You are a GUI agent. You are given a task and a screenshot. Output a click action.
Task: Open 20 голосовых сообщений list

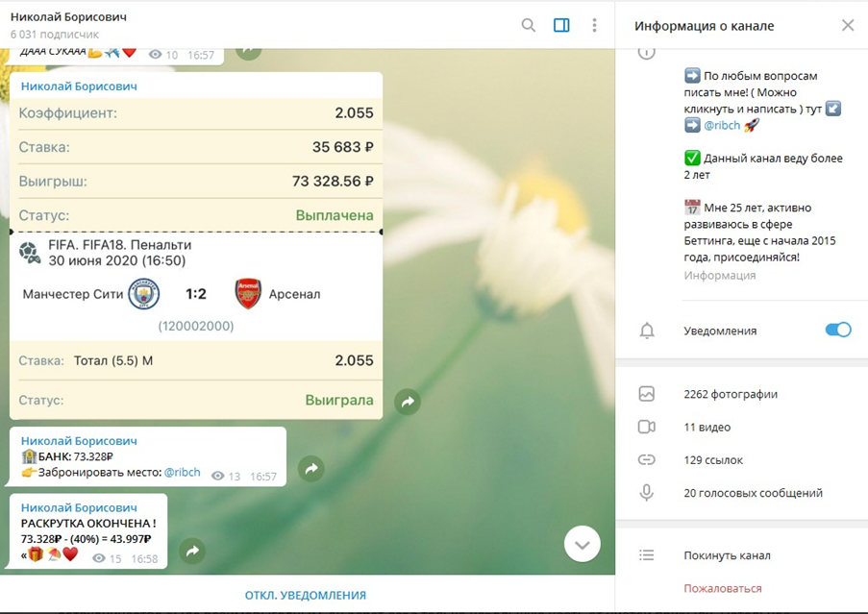pos(753,493)
